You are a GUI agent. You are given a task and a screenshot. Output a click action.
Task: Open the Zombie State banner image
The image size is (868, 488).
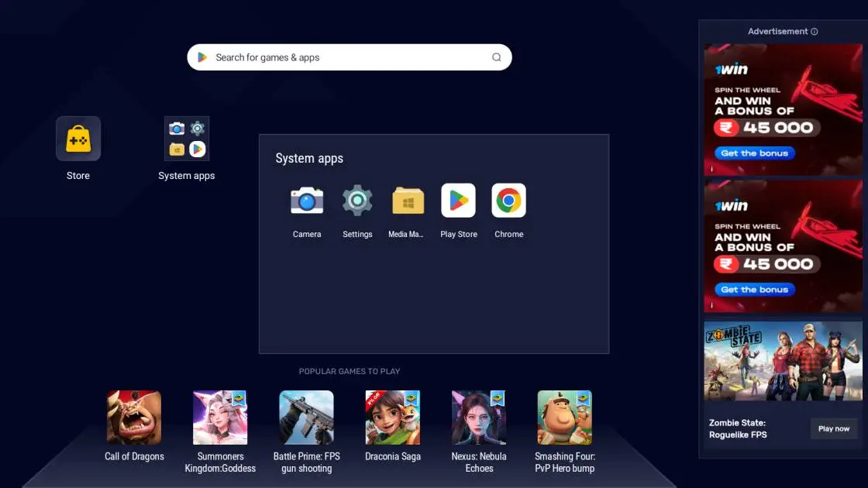pyautogui.click(x=783, y=361)
